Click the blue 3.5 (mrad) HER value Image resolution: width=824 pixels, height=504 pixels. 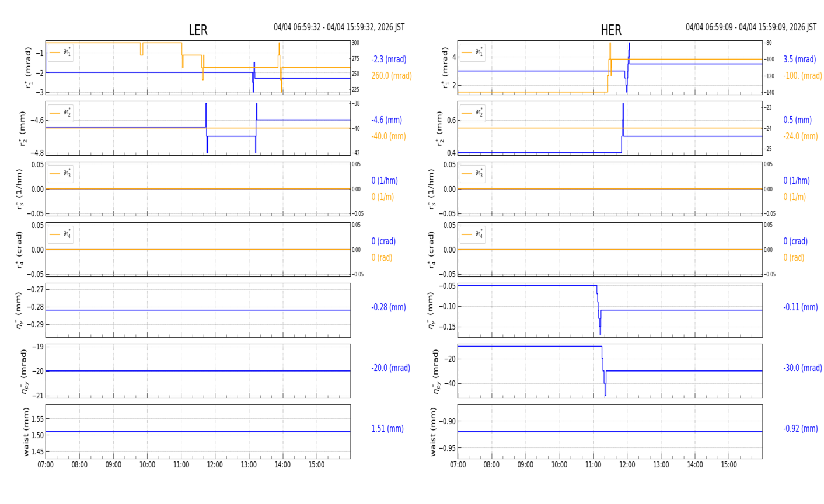[799, 60]
